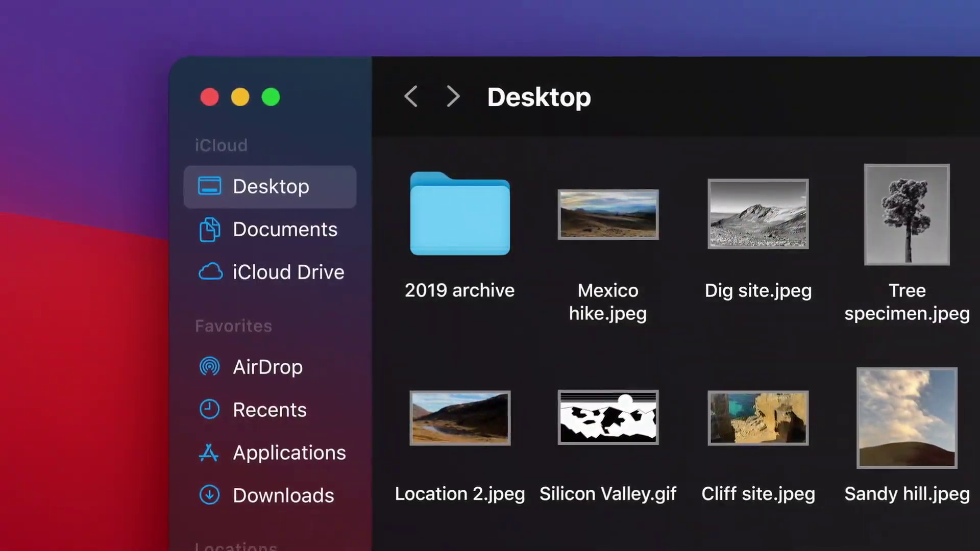The width and height of the screenshot is (980, 551).
Task: Open AirDrop
Action: click(267, 366)
